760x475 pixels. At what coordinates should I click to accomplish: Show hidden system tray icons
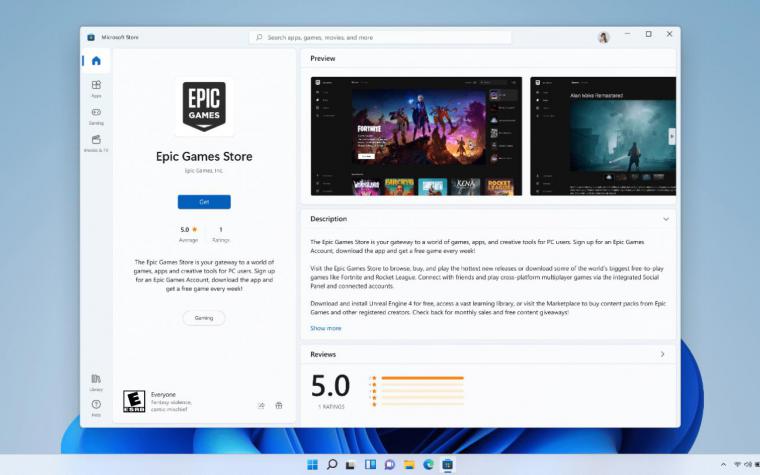click(723, 465)
